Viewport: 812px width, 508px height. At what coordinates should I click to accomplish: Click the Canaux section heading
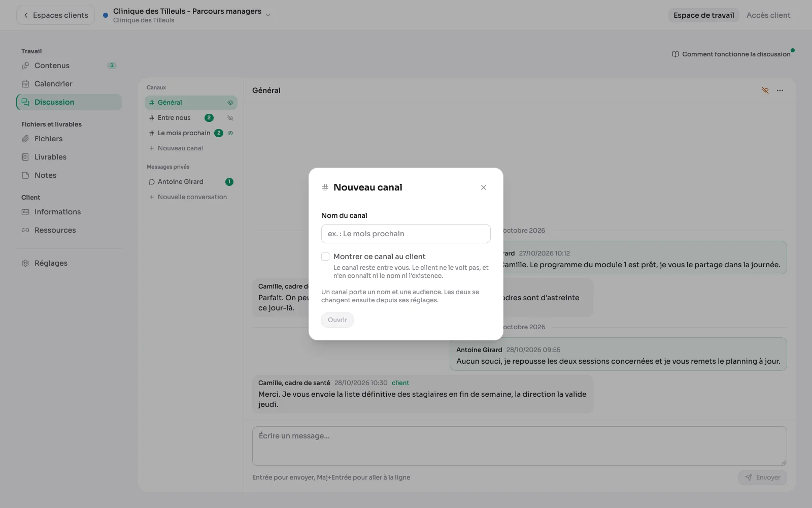click(x=156, y=87)
